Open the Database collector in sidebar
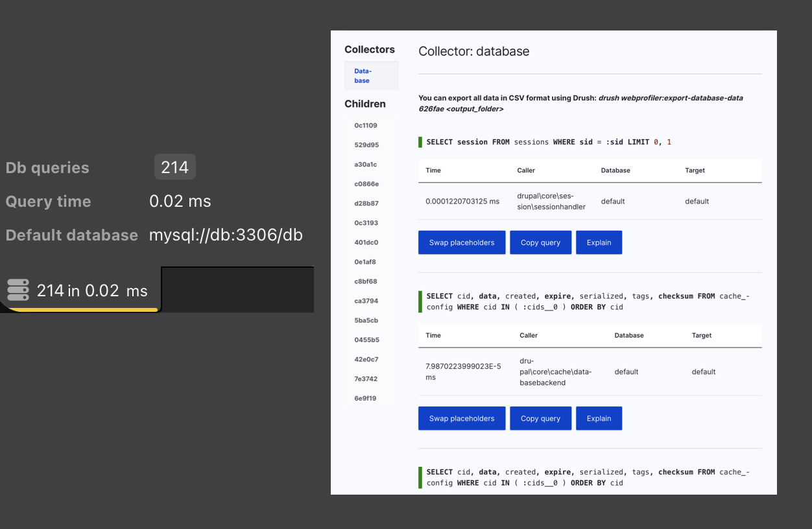The height and width of the screenshot is (529, 812). point(363,76)
